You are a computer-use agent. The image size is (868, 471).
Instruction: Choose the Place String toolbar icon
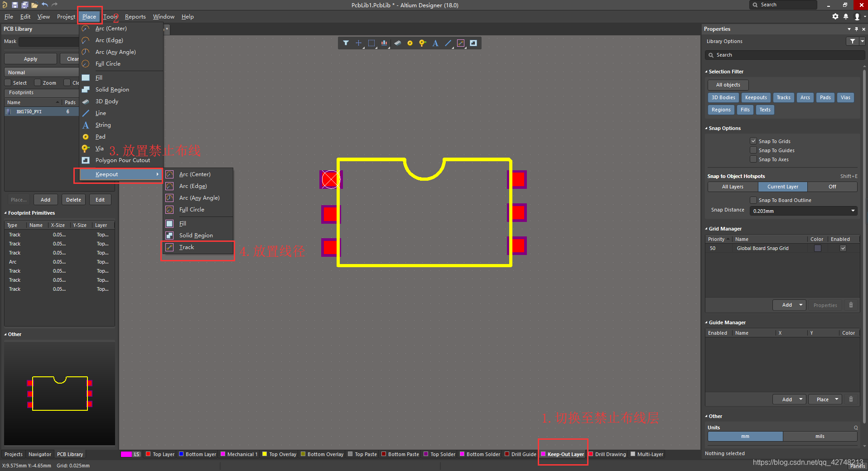coord(435,43)
